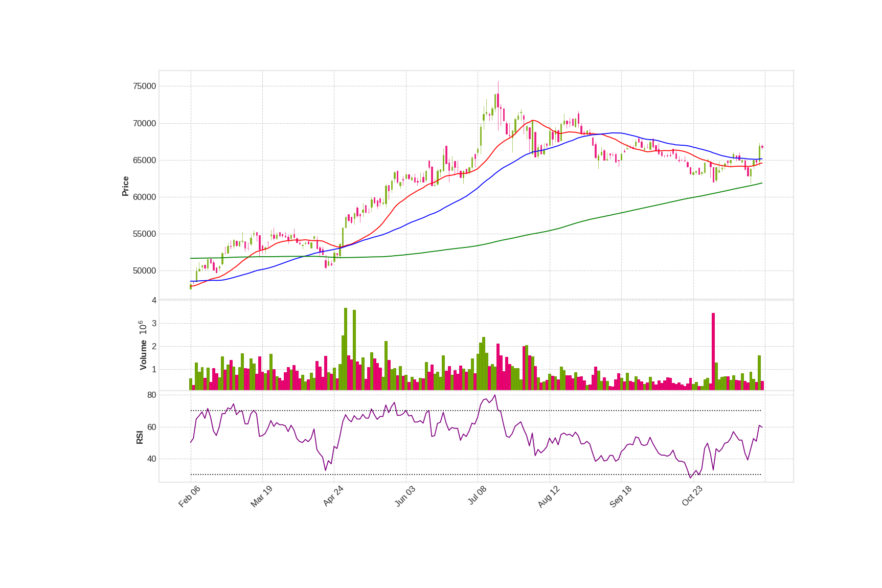Click the Apr 24 date label
This screenshot has height=588, width=882.
coord(333,496)
